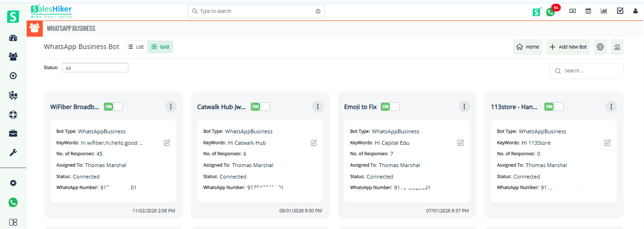Edit keywords for Catwalk Hub bot
Viewport: 644px width, 229px height.
pos(314,143)
